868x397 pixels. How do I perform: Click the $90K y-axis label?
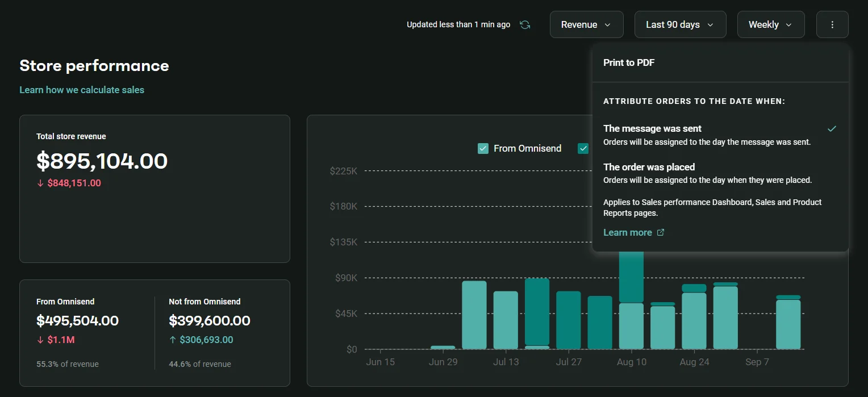click(346, 278)
